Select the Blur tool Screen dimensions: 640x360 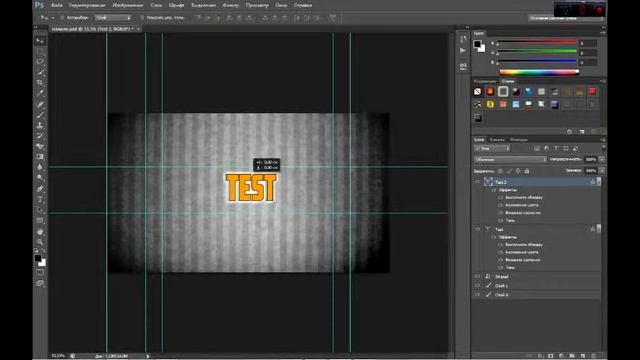(x=40, y=167)
